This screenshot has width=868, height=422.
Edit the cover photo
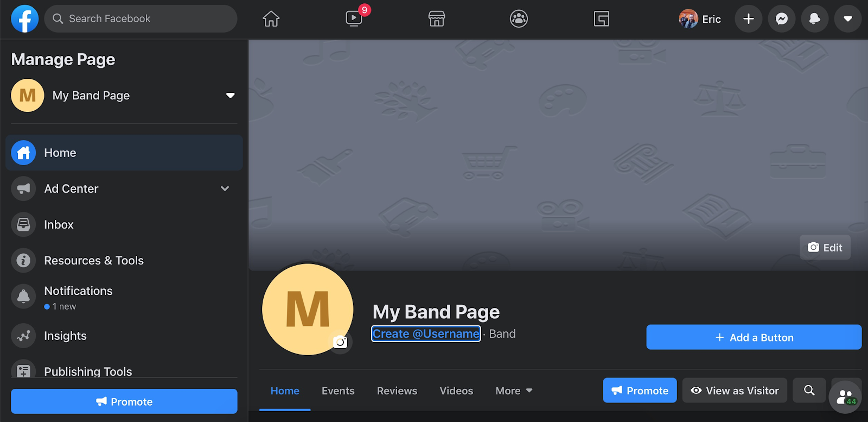(x=825, y=248)
